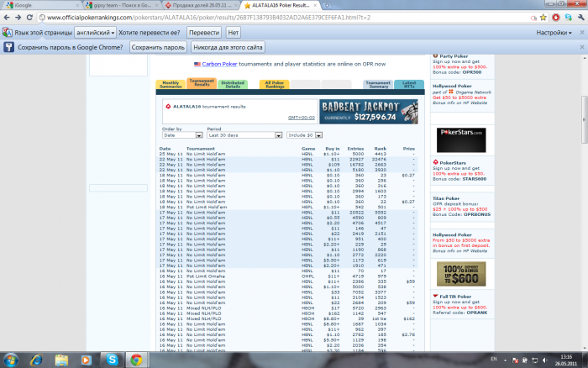Viewport: 588px width, 368px height.
Task: Click the volume icon in system tray
Action: coord(545,360)
